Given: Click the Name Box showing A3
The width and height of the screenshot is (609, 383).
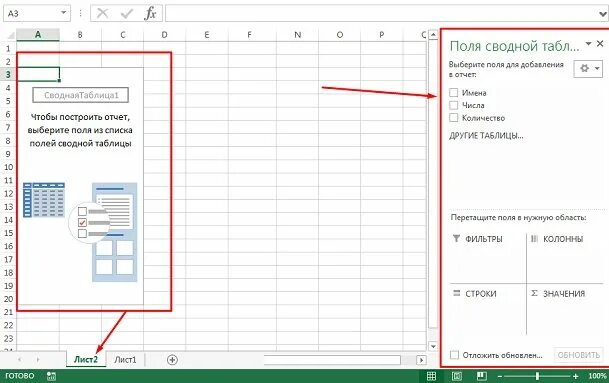Looking at the screenshot, I should click(x=31, y=13).
